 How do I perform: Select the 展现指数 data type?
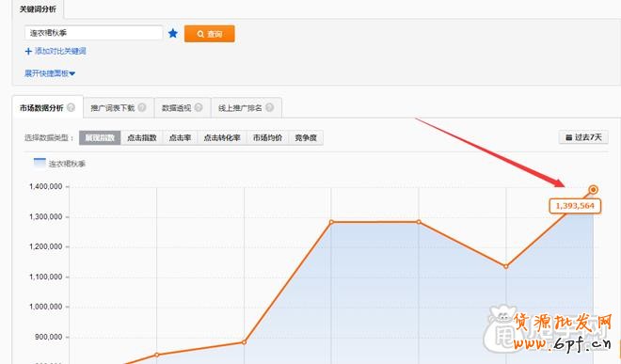pyautogui.click(x=100, y=138)
